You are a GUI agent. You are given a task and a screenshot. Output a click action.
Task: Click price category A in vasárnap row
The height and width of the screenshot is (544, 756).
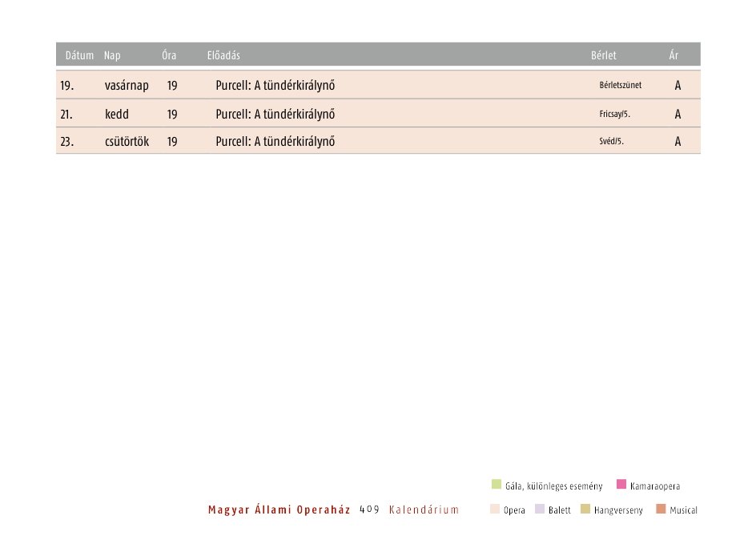(678, 86)
